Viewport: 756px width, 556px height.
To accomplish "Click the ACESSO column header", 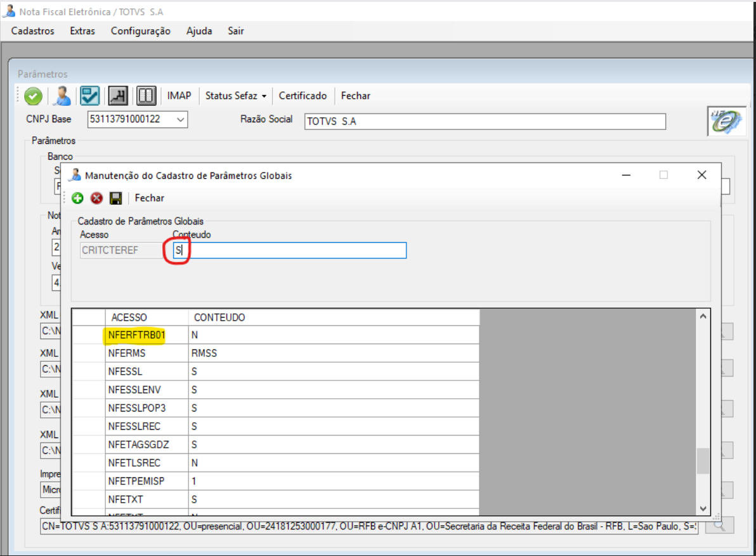I will click(x=147, y=318).
